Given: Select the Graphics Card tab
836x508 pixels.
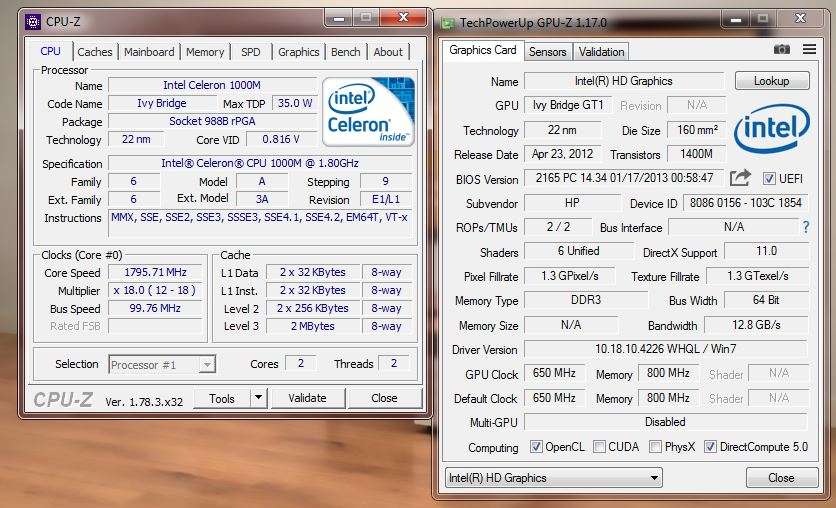Looking at the screenshot, I should [483, 50].
